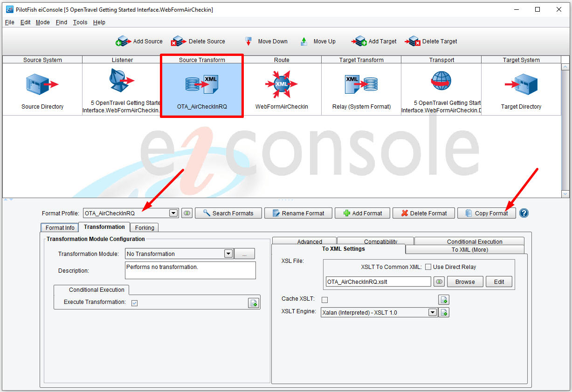The image size is (572, 392).
Task: Switch to the Forking tab
Action: pyautogui.click(x=145, y=227)
